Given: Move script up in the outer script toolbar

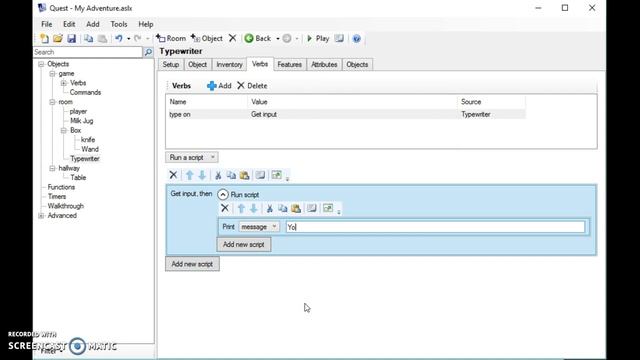Looking at the screenshot, I should (x=189, y=175).
